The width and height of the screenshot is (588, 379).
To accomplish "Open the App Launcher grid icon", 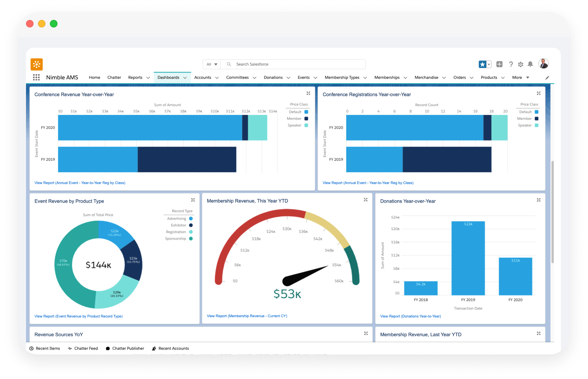I will point(36,77).
